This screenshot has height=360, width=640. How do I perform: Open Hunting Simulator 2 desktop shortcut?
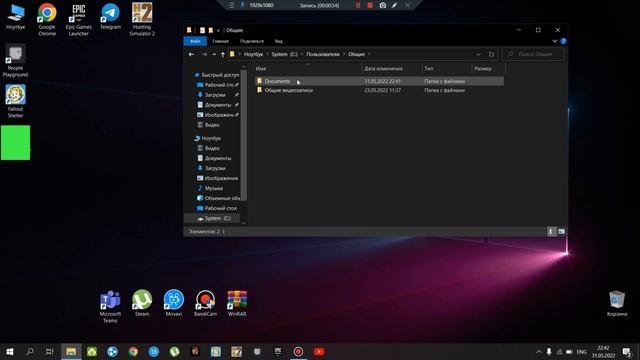142,19
